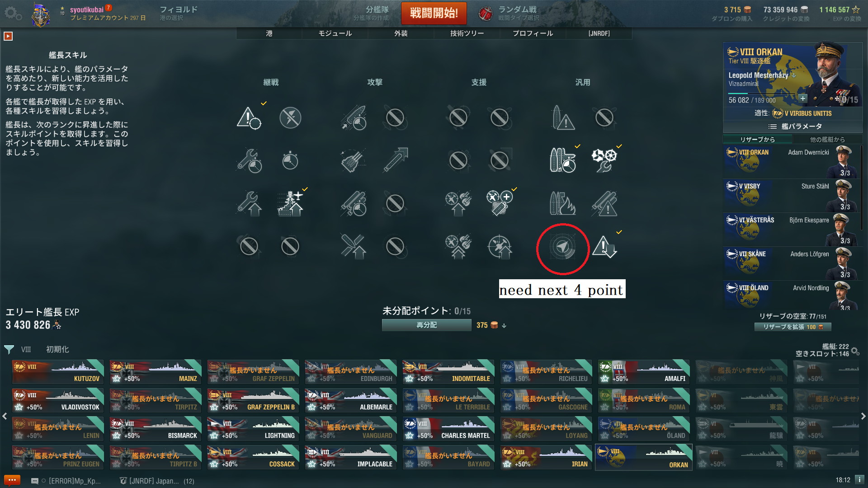
Task: Toggle the checked ship-with-sparkle skill icon
Action: (x=290, y=203)
